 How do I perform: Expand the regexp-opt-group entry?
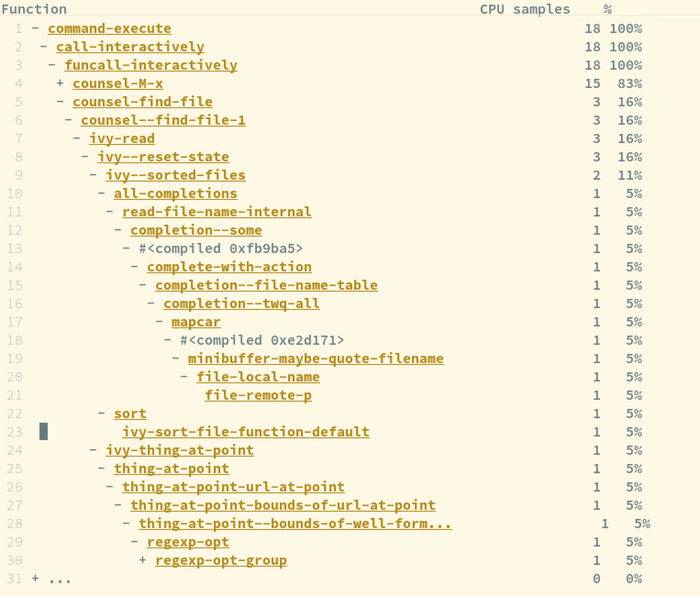click(142, 560)
